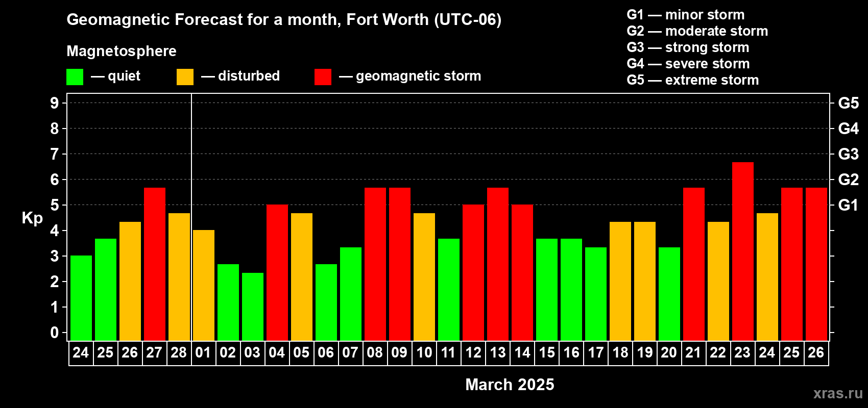Click the green bar for March 06
The image size is (868, 408).
pos(326,302)
